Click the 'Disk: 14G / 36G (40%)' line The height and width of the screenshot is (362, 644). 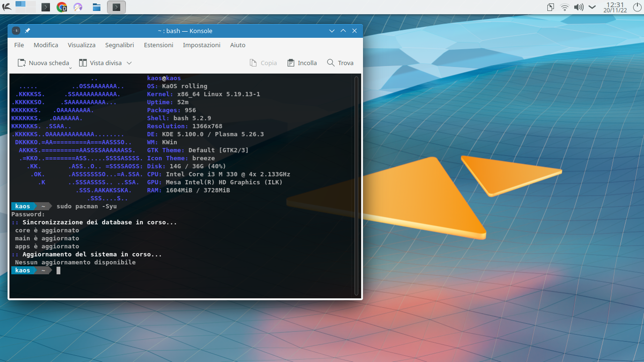187,166
